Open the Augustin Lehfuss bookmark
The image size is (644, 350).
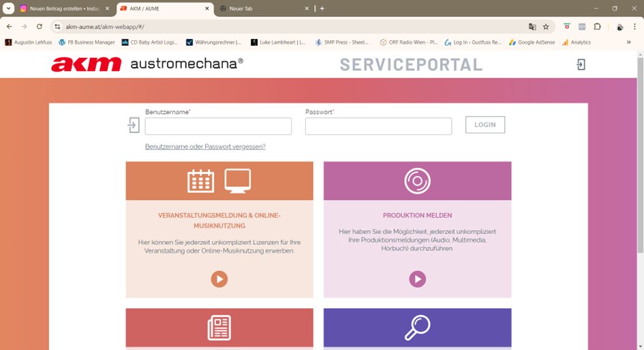(x=29, y=42)
